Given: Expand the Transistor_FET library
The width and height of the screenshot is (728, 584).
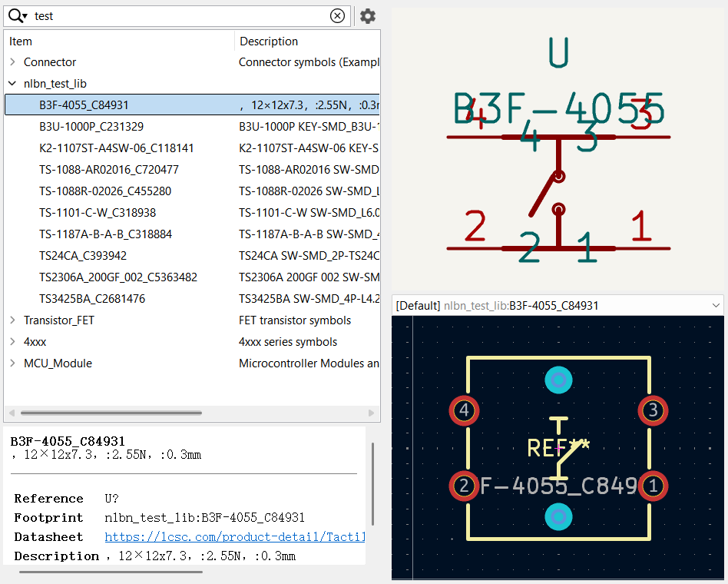Looking at the screenshot, I should pos(12,320).
